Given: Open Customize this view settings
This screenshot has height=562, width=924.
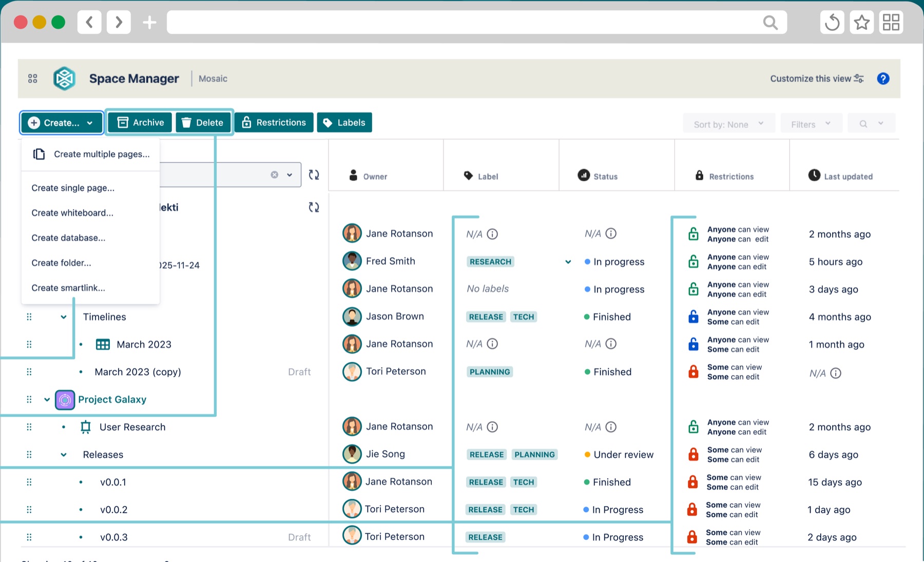Looking at the screenshot, I should (817, 79).
